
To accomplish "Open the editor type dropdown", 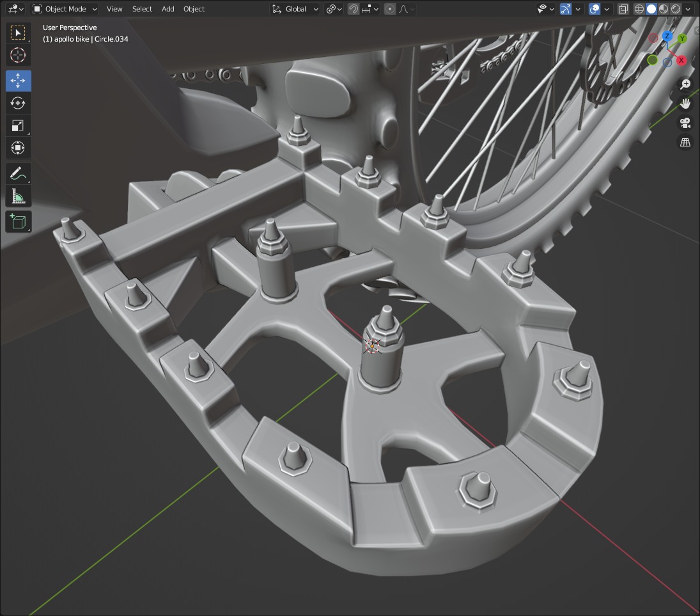I will 15,9.
